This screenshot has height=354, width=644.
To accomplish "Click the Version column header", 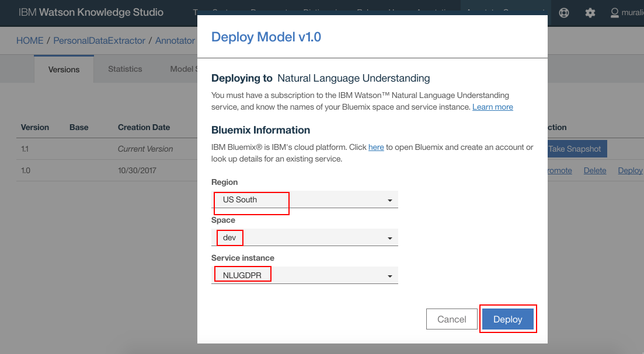I will (35, 128).
